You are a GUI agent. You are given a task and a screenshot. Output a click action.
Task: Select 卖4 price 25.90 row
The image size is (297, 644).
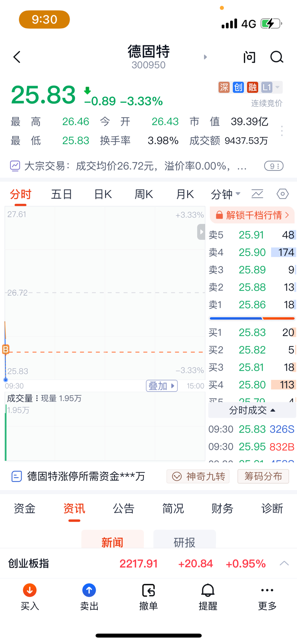(x=252, y=252)
